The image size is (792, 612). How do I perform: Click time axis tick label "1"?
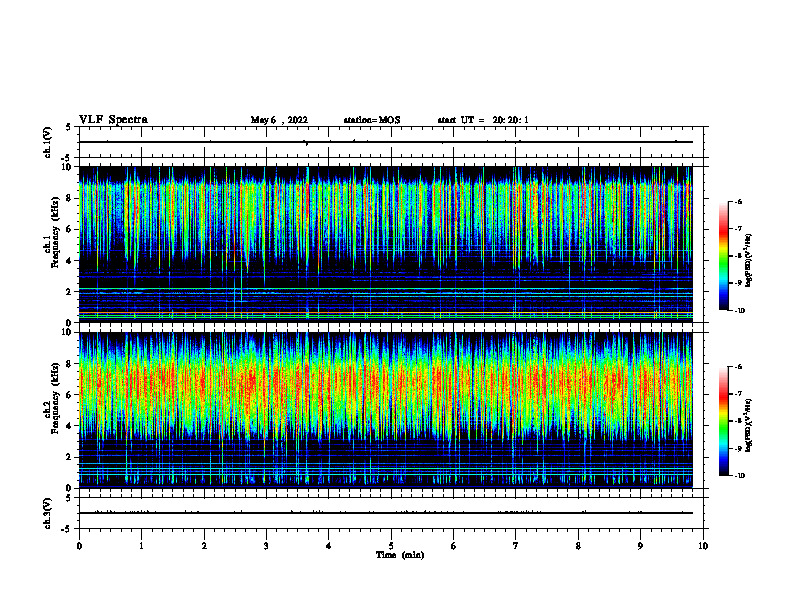[x=141, y=546]
